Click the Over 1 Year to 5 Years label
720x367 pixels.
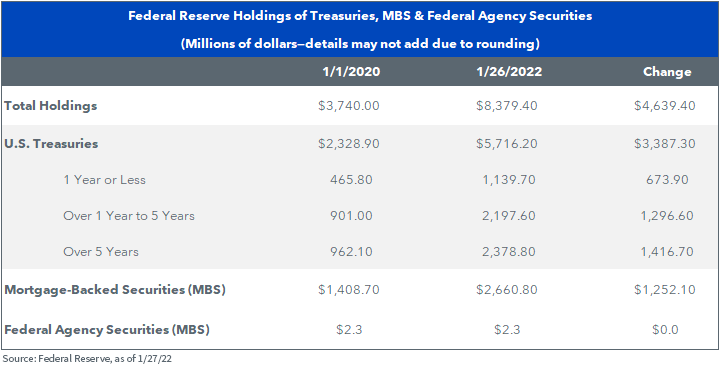coord(129,215)
